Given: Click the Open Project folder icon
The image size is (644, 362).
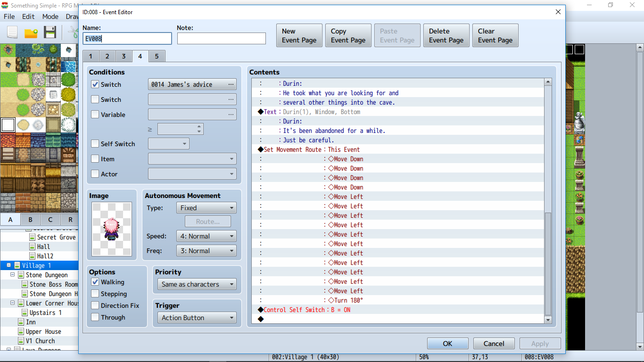Looking at the screenshot, I should click(x=31, y=33).
